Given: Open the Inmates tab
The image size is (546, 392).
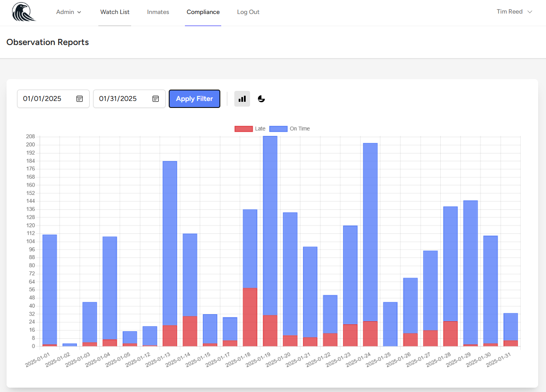Looking at the screenshot, I should pyautogui.click(x=158, y=12).
